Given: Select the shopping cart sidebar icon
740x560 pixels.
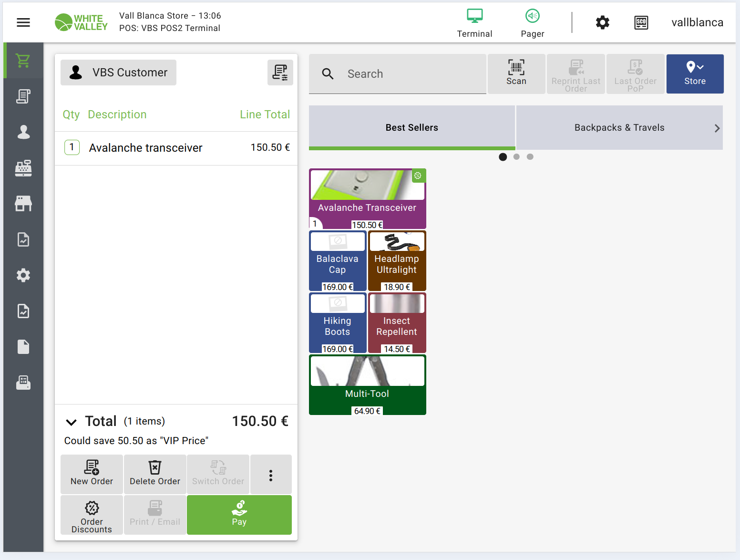Looking at the screenshot, I should 23,61.
